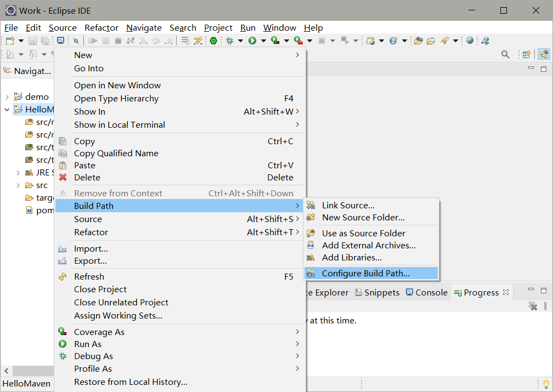Expand the New submenu arrow

[297, 55]
